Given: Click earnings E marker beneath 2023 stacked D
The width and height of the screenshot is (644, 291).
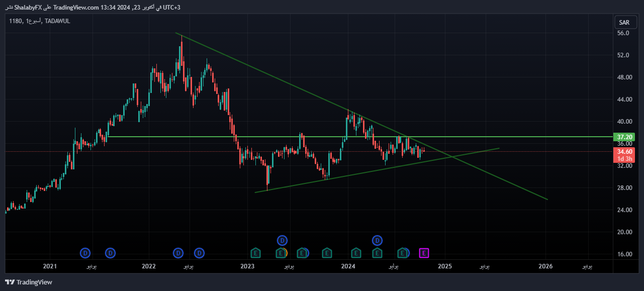Looking at the screenshot, I should (x=281, y=253).
